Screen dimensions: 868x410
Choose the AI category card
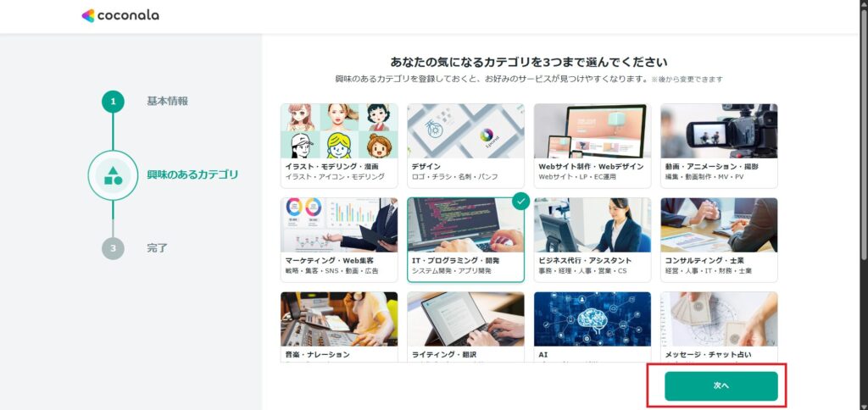pyautogui.click(x=593, y=327)
